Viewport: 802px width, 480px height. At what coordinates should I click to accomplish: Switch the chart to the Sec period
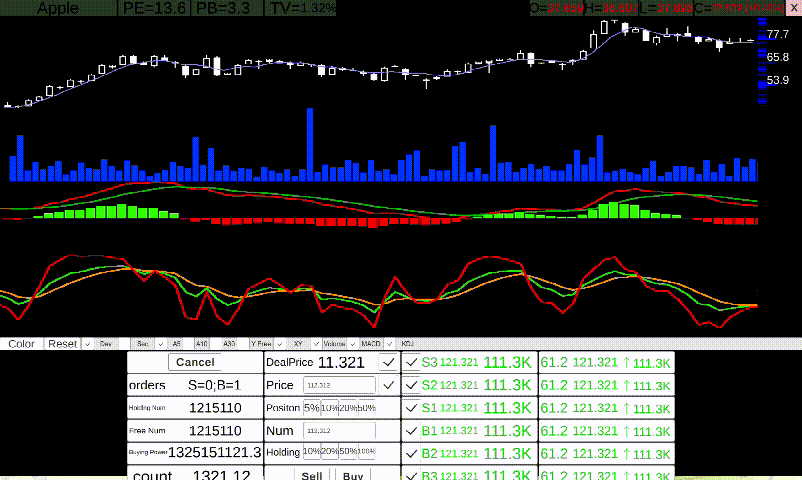point(143,344)
